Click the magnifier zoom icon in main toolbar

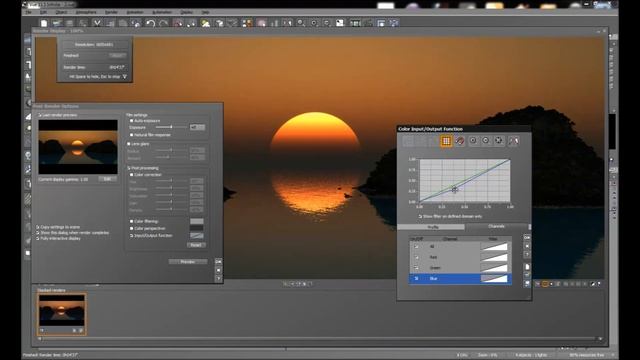301,23
